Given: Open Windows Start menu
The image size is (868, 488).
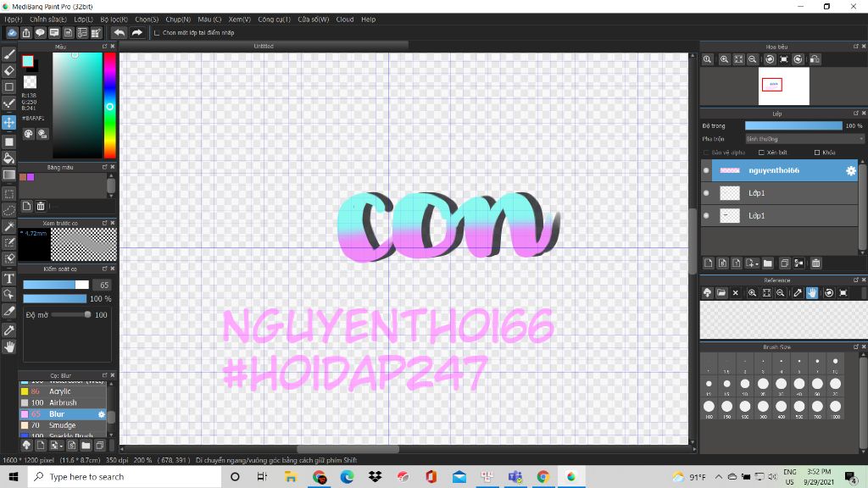Looking at the screenshot, I should click(14, 476).
